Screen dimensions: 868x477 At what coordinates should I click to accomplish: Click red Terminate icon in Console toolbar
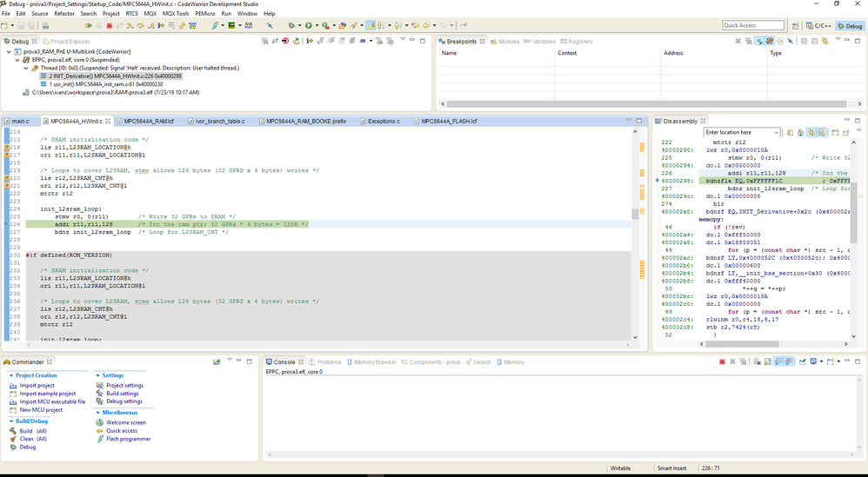pyautogui.click(x=722, y=361)
